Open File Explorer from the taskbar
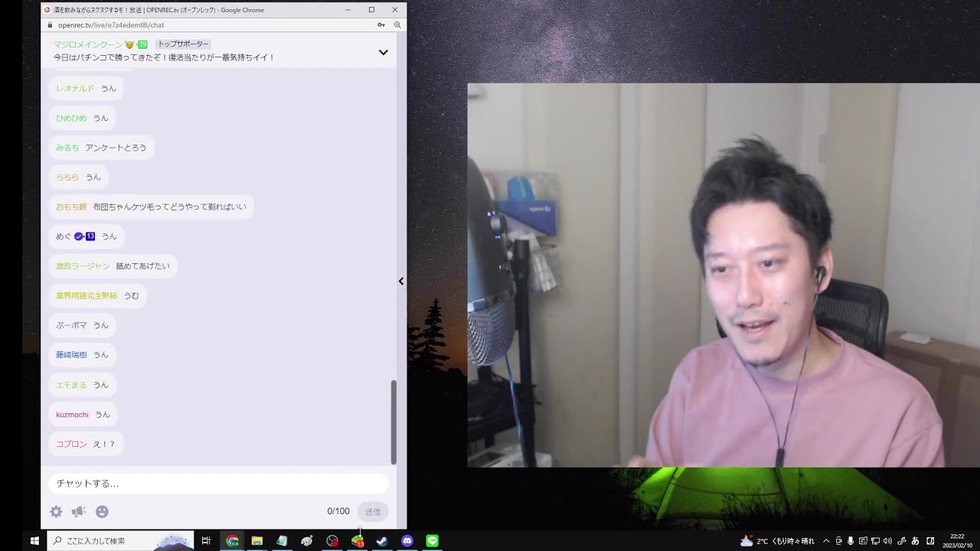Image resolution: width=980 pixels, height=551 pixels. [x=257, y=541]
